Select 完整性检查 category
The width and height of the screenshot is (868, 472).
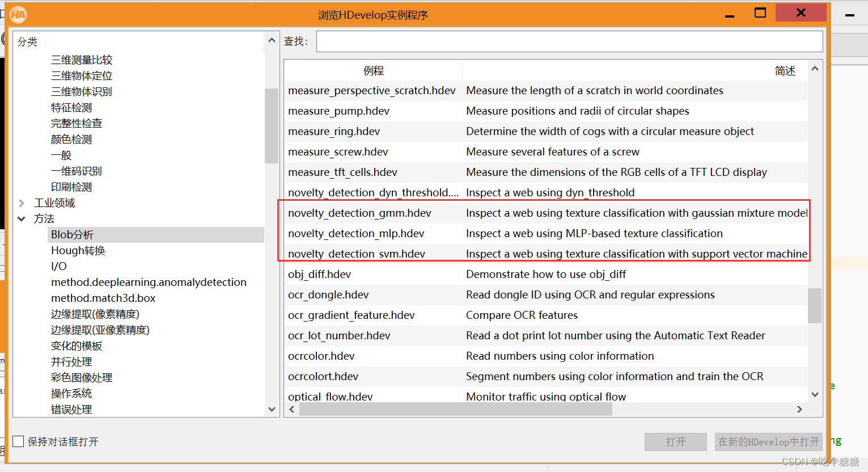click(x=77, y=124)
